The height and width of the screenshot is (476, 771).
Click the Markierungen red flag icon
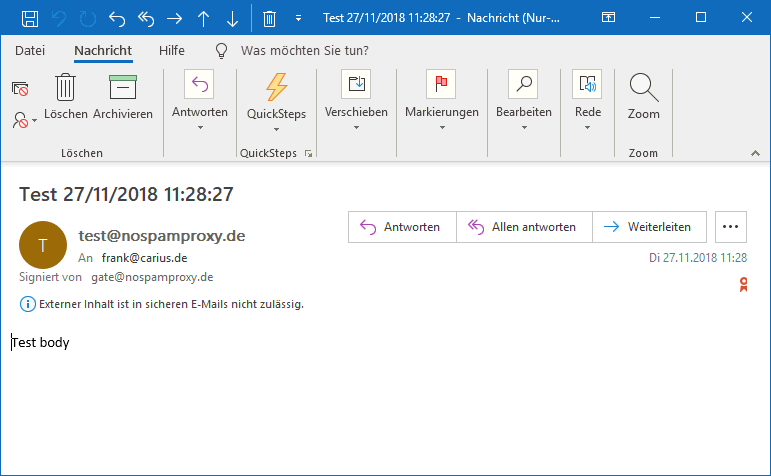pyautogui.click(x=441, y=84)
